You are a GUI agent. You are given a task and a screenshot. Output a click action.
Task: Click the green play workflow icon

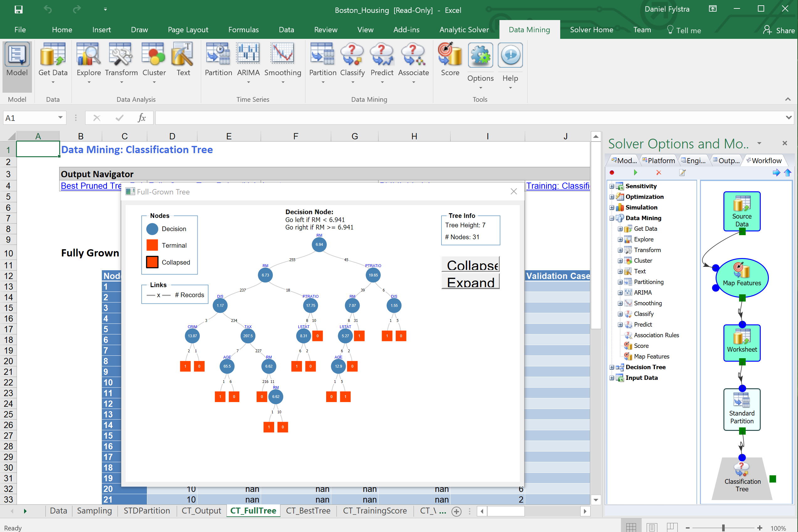click(x=635, y=173)
